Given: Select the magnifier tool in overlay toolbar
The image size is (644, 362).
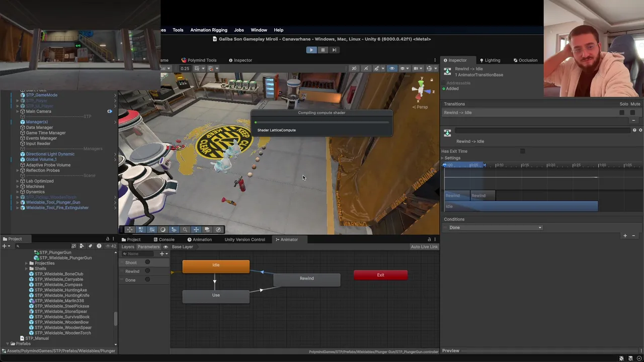Looking at the screenshot, I should (x=185, y=229).
